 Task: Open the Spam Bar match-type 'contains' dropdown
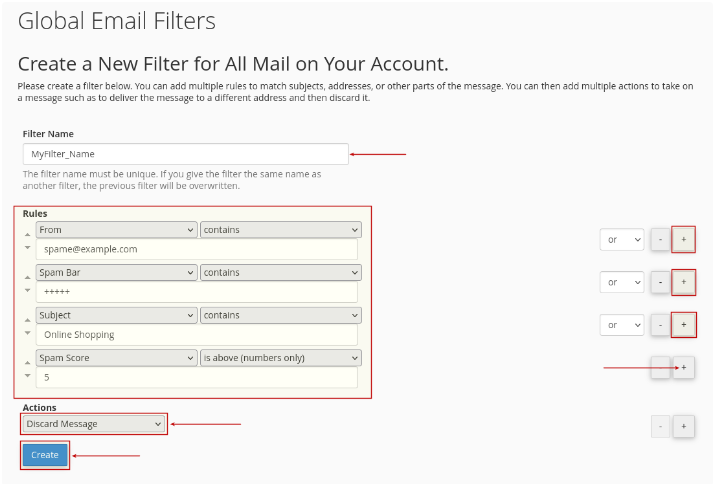[x=281, y=273]
